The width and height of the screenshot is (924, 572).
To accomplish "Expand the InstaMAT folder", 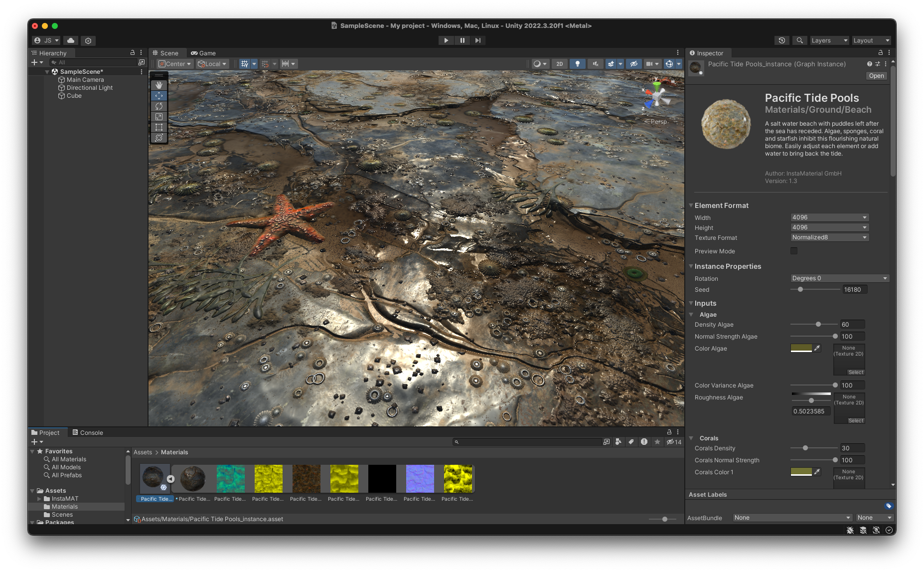I will [39, 499].
